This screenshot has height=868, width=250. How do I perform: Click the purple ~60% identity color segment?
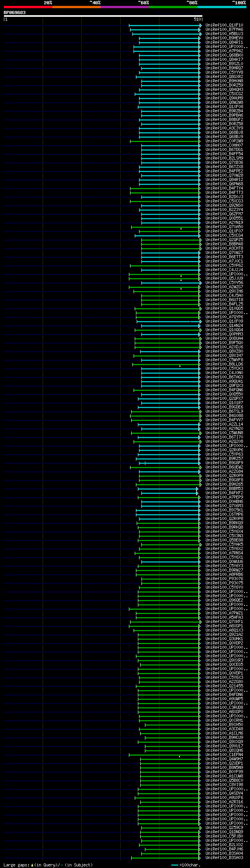pos(125,7)
